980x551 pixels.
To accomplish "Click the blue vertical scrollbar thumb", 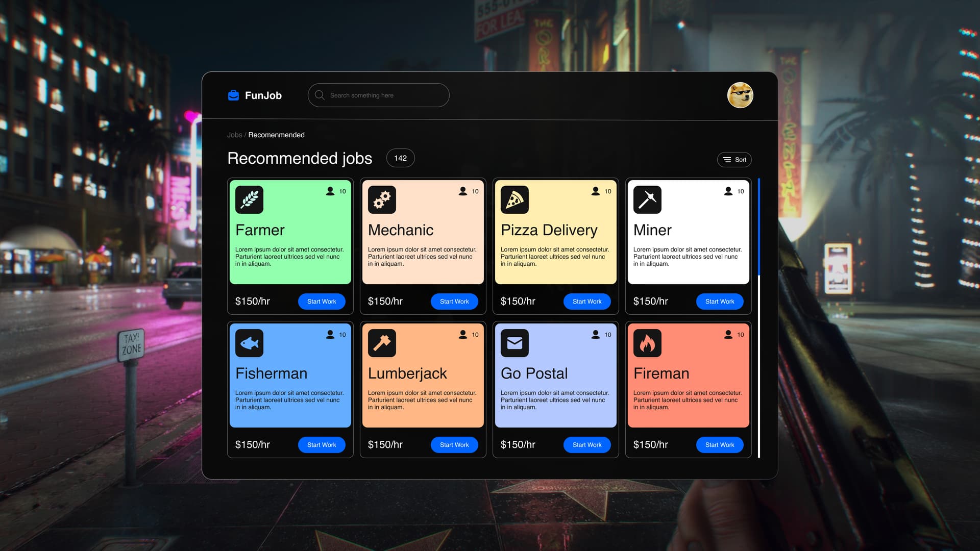I will [x=759, y=227].
